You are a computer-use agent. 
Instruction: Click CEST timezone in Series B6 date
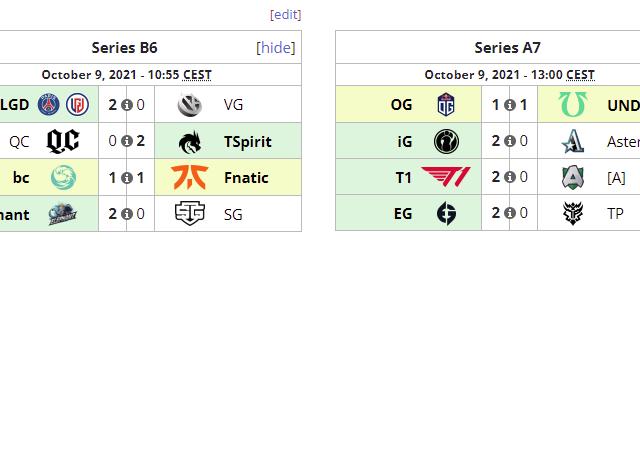(x=197, y=75)
